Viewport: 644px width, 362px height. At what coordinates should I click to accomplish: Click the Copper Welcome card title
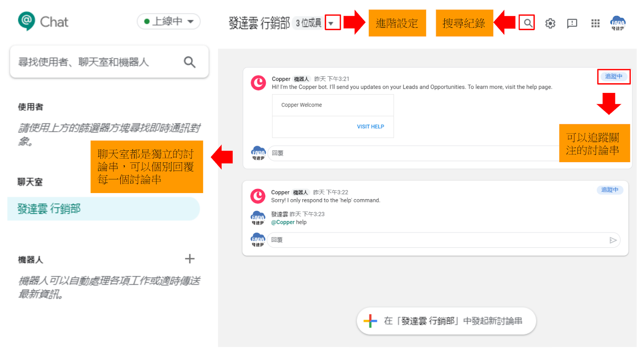(301, 105)
